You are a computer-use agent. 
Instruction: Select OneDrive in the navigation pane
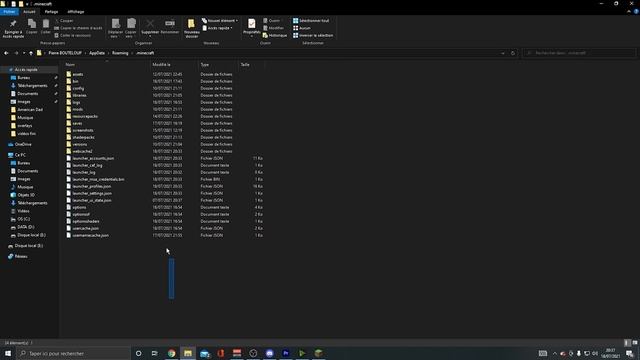click(23, 144)
